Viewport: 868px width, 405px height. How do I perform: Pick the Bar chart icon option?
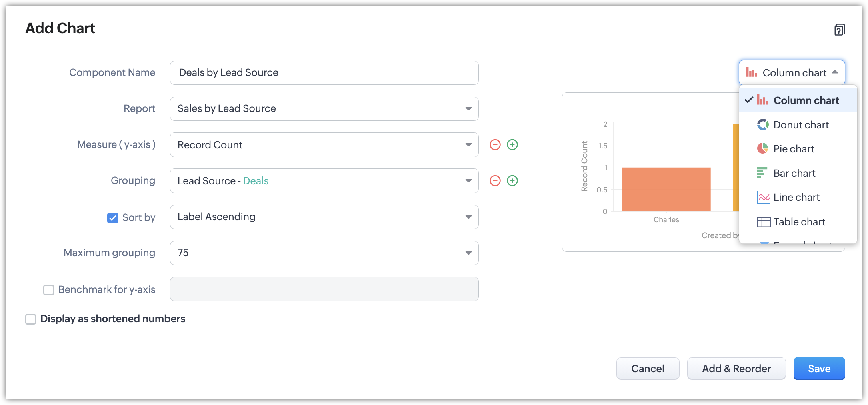[762, 173]
